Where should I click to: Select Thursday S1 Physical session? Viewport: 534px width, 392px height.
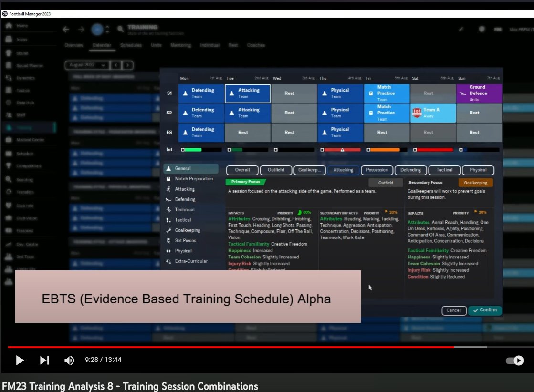point(340,93)
